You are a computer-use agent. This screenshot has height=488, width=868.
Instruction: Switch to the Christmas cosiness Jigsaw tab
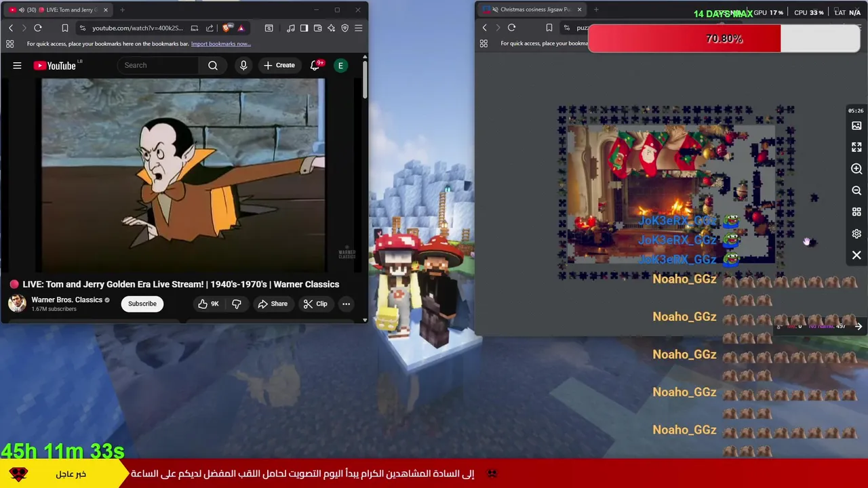[x=532, y=10]
